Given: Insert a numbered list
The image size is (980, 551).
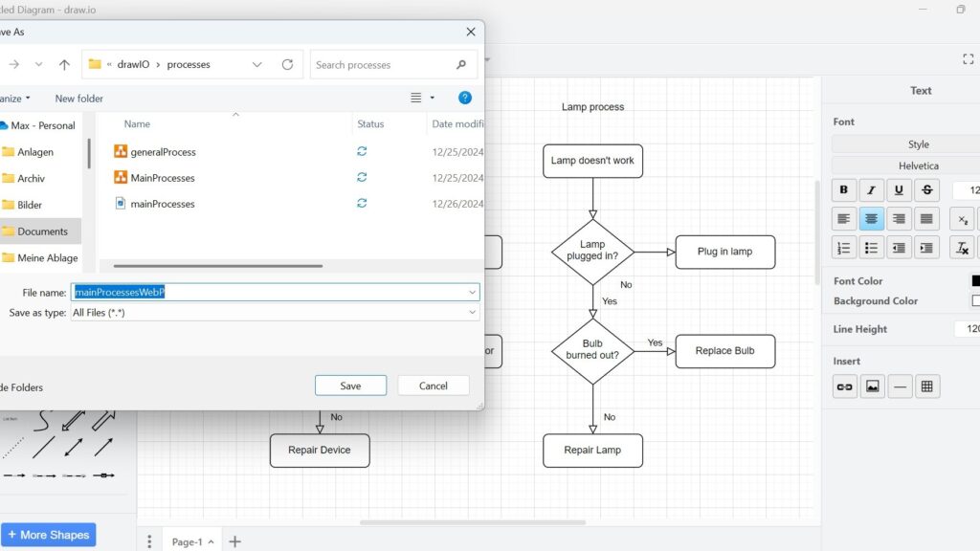Looking at the screenshot, I should click(x=844, y=248).
